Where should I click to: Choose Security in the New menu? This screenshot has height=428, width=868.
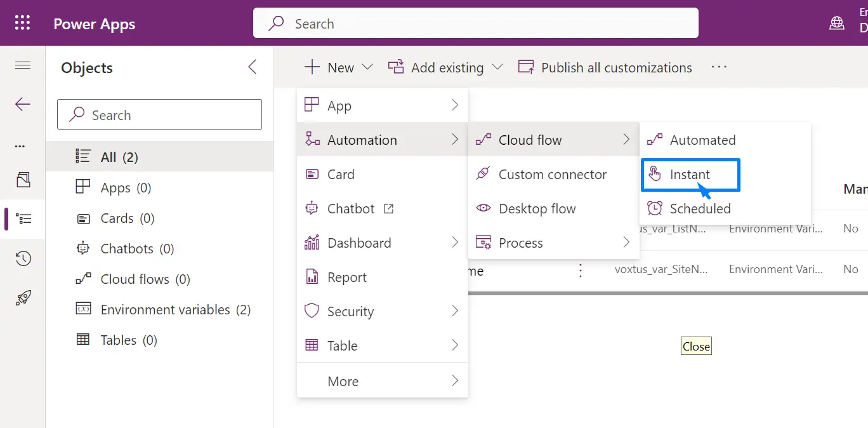click(x=383, y=311)
